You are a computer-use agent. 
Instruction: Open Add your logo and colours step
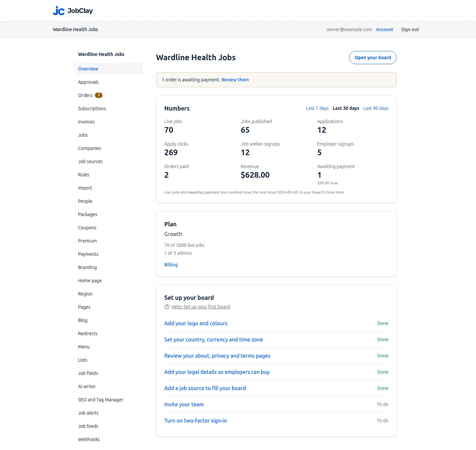pos(196,323)
